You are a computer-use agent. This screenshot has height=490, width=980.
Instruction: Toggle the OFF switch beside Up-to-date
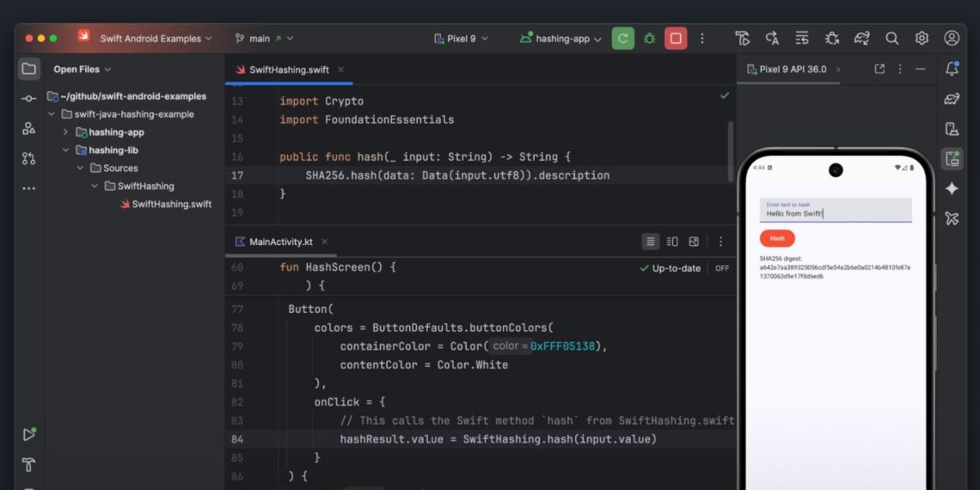(722, 268)
